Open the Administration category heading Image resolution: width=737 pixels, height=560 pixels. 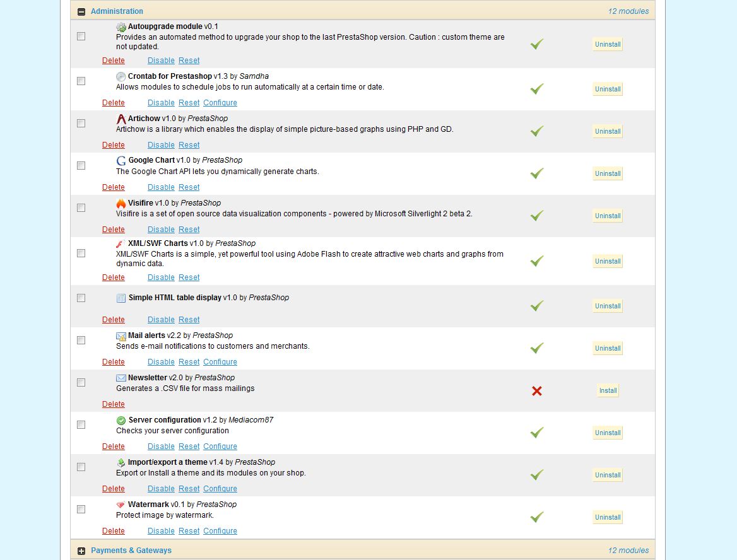pos(117,11)
